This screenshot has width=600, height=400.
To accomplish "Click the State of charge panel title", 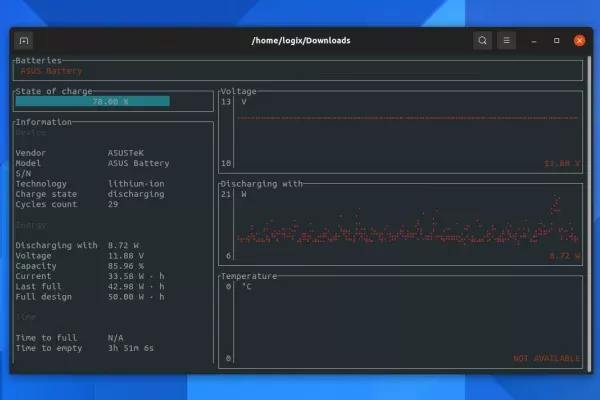I will pyautogui.click(x=54, y=91).
